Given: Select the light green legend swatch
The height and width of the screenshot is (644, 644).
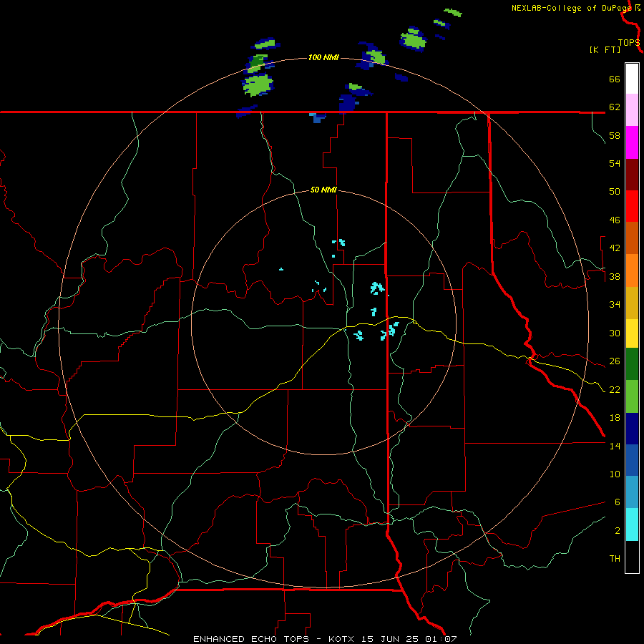Looking at the screenshot, I should [632, 396].
